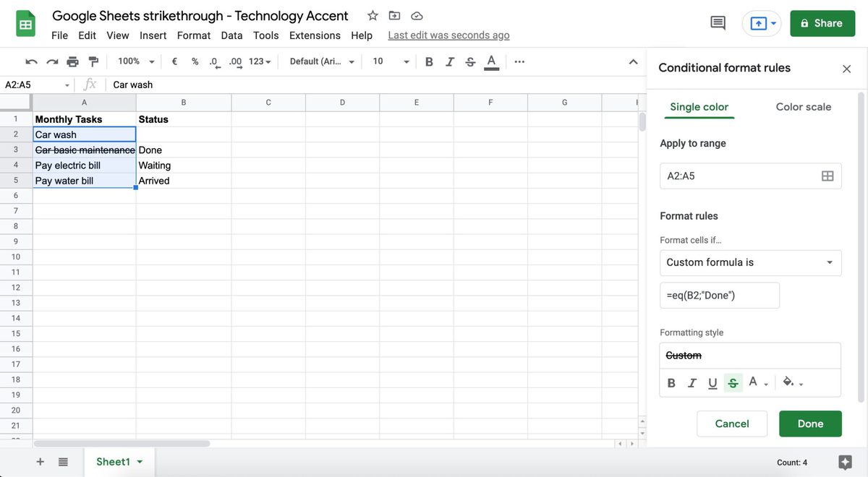Open the all sheets list
Image resolution: width=868 pixels, height=477 pixels.
point(63,462)
